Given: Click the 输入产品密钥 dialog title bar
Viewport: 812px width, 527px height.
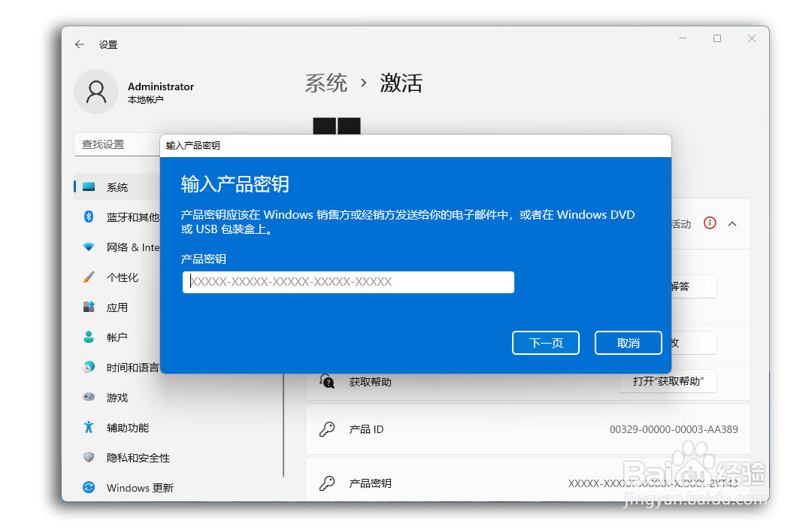Looking at the screenshot, I should point(415,145).
